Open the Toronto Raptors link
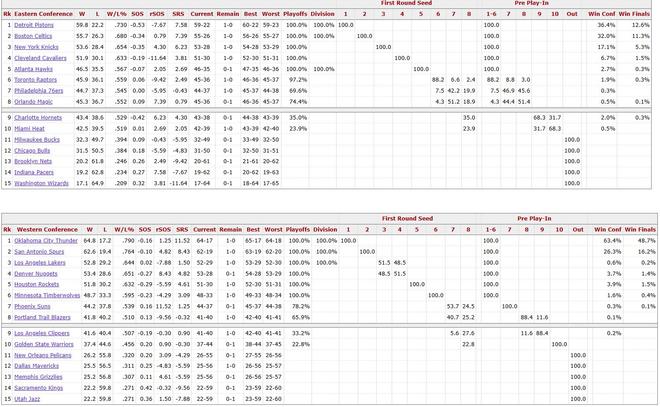The width and height of the screenshot is (660, 407). pyautogui.click(x=35, y=79)
